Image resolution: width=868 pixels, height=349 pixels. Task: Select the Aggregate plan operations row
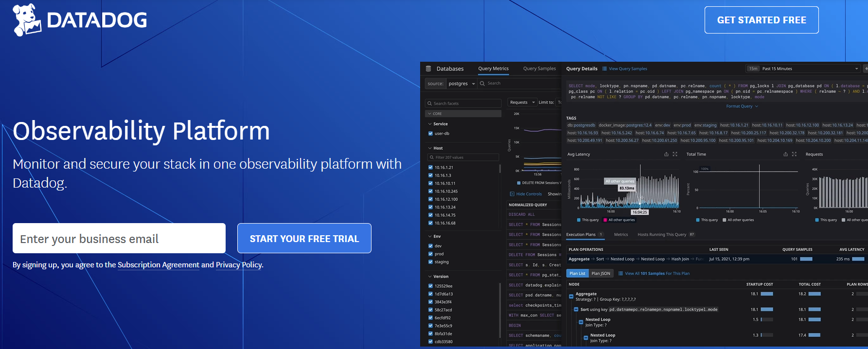click(717, 259)
